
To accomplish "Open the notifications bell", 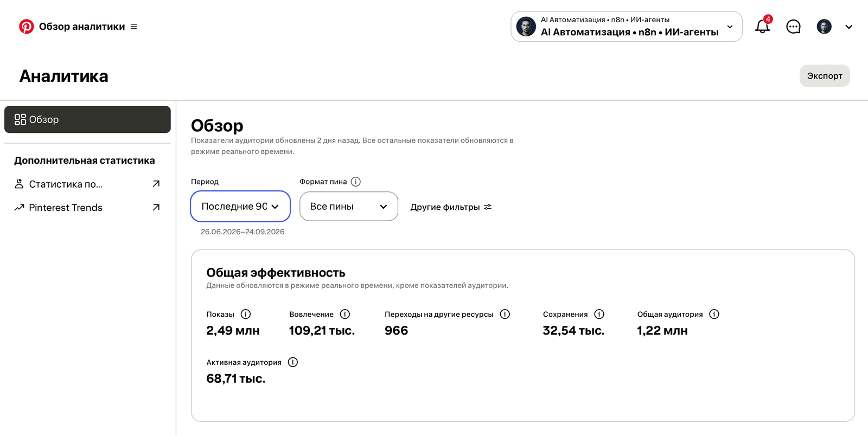I will (x=762, y=26).
